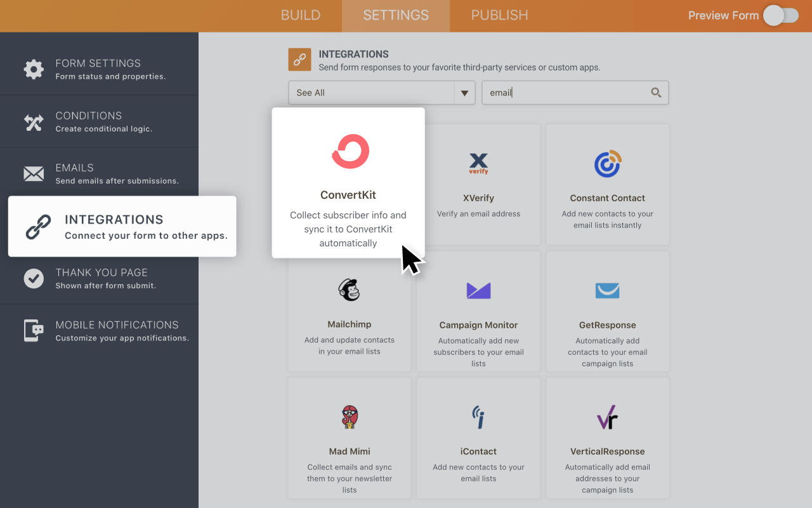Click the GetResponse envelope logo
This screenshot has height=508, width=812.
[x=607, y=290]
